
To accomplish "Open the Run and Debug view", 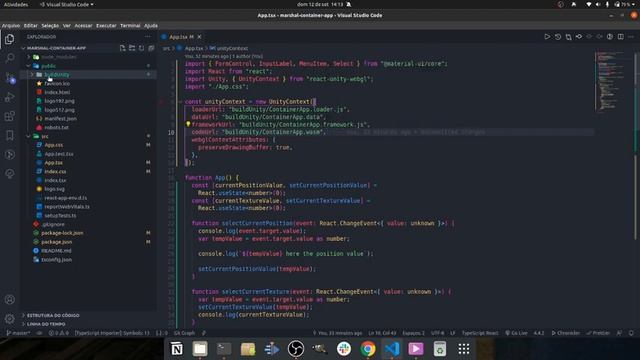I will [9, 97].
